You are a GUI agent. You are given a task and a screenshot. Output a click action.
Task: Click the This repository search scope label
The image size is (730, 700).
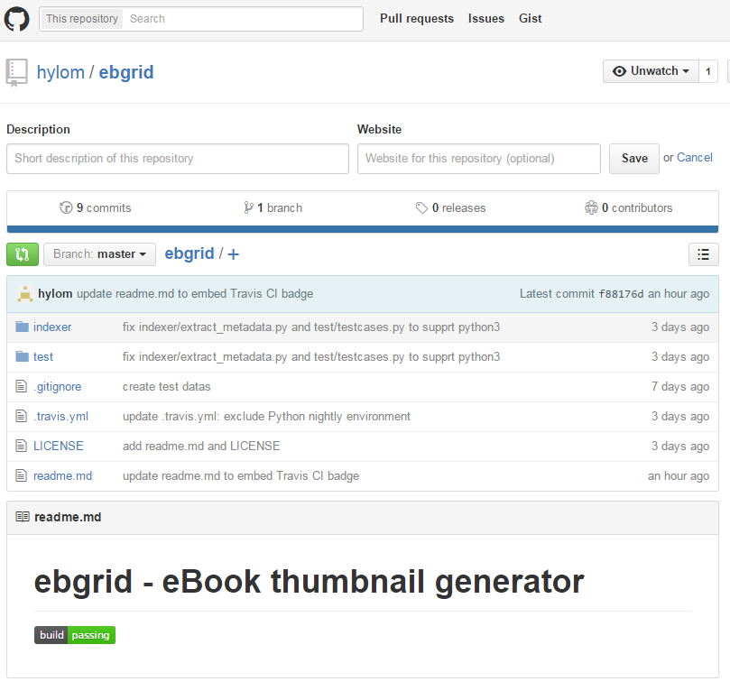click(x=82, y=19)
